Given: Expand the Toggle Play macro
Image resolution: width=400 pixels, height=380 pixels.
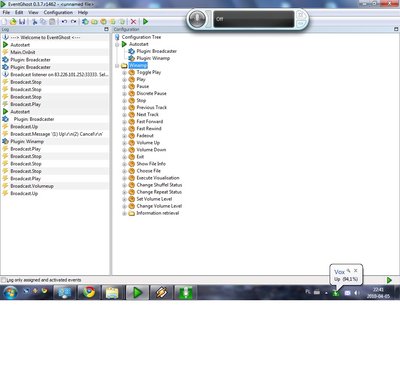Looking at the screenshot, I should point(124,73).
